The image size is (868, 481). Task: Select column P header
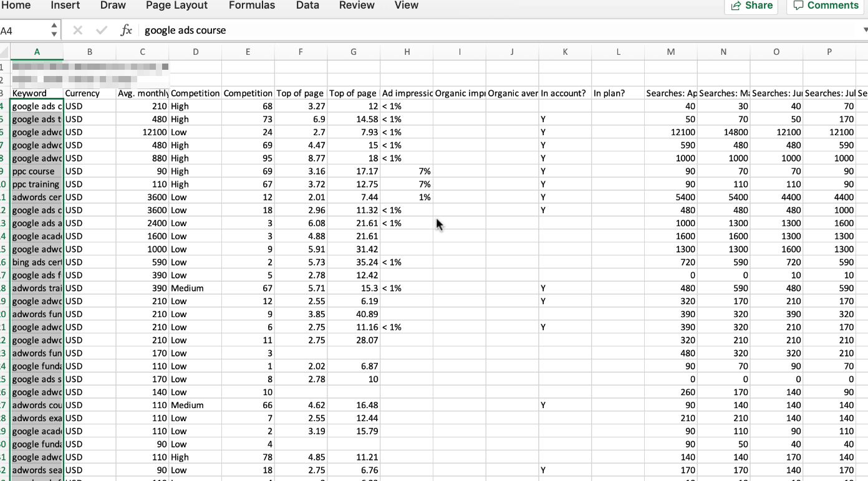tap(829, 52)
